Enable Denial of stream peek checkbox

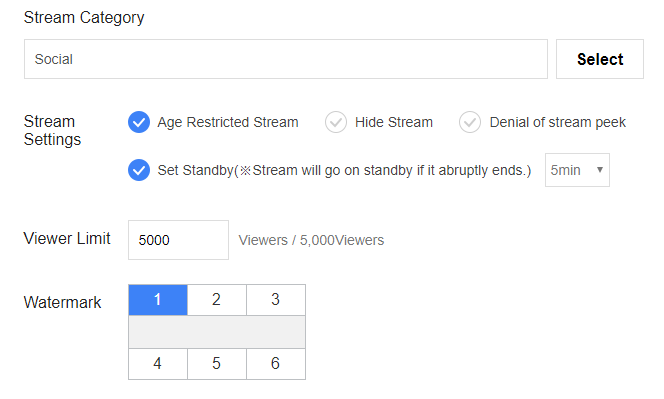click(x=470, y=122)
